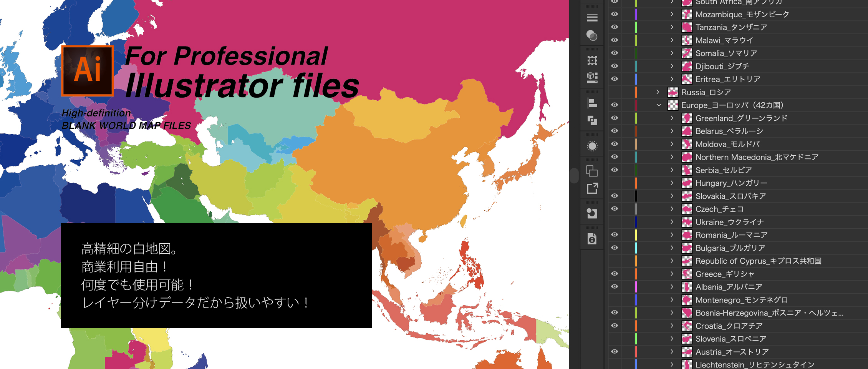
Task: Select the Slovenia_スロベニア layer name
Action: (731, 339)
